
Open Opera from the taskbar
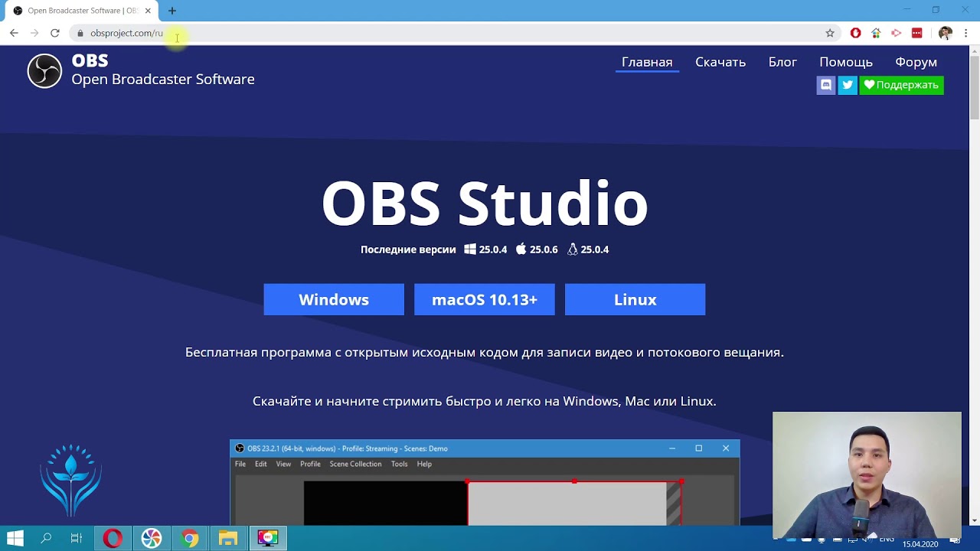point(113,538)
